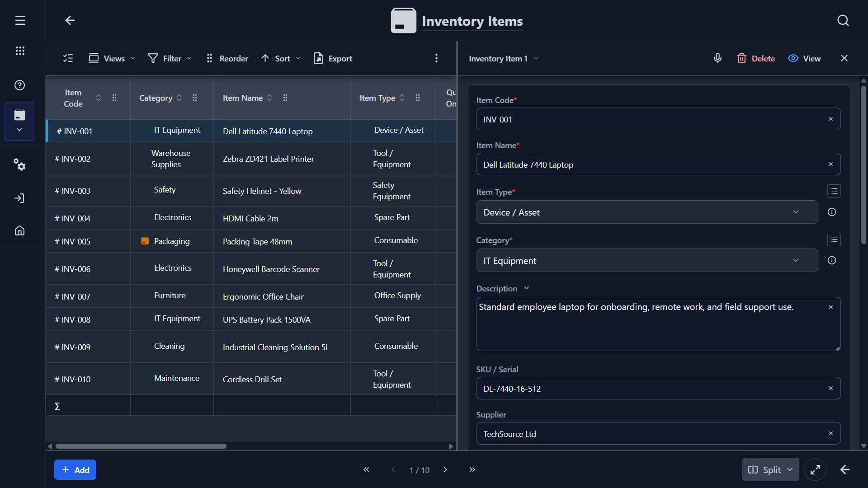The height and width of the screenshot is (488, 868).
Task: Sort by Item Code column
Action: tap(99, 98)
